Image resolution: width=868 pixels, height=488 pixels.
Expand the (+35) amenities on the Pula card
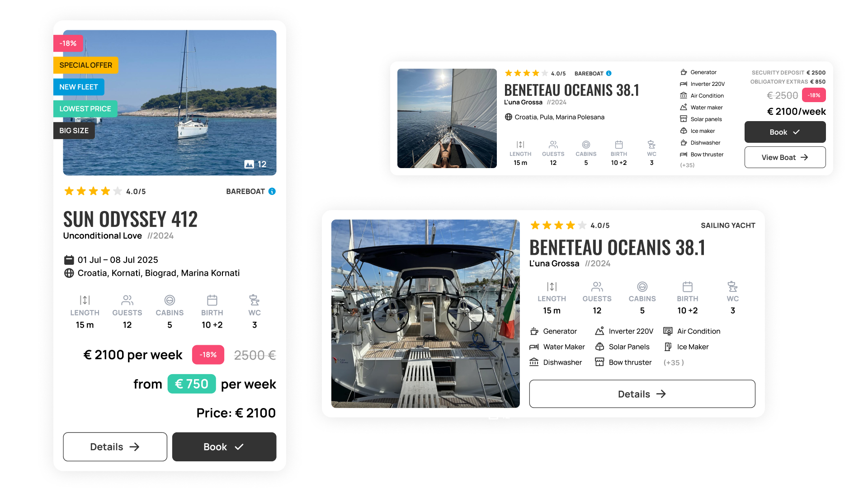[x=687, y=165]
